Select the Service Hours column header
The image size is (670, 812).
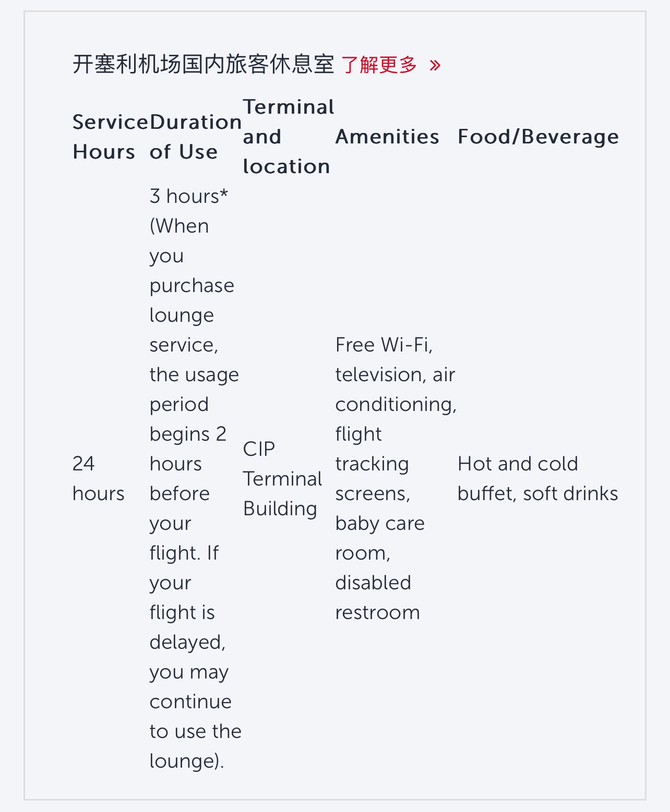(x=111, y=137)
